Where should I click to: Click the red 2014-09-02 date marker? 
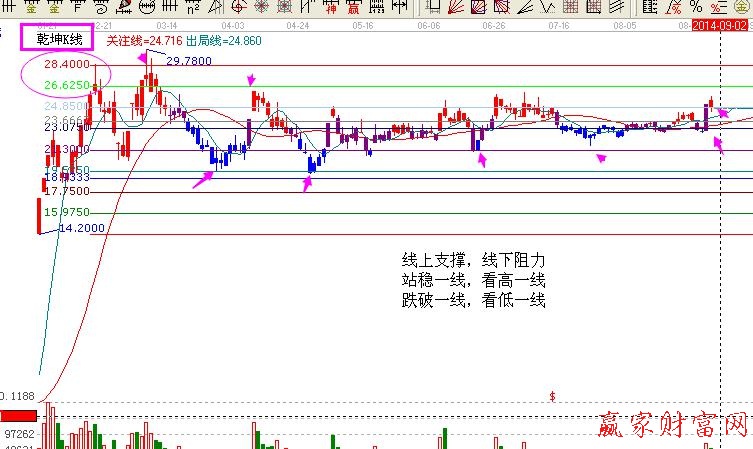[x=721, y=23]
